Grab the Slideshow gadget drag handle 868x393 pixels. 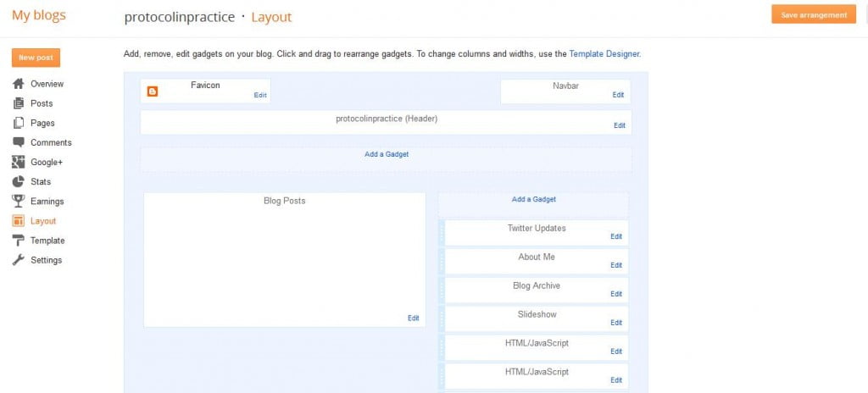pos(442,319)
